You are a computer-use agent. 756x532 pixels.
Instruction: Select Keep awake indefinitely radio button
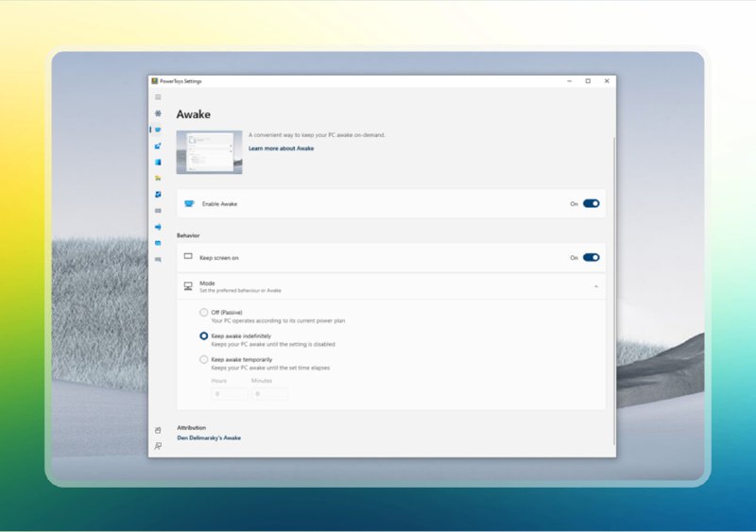(204, 335)
